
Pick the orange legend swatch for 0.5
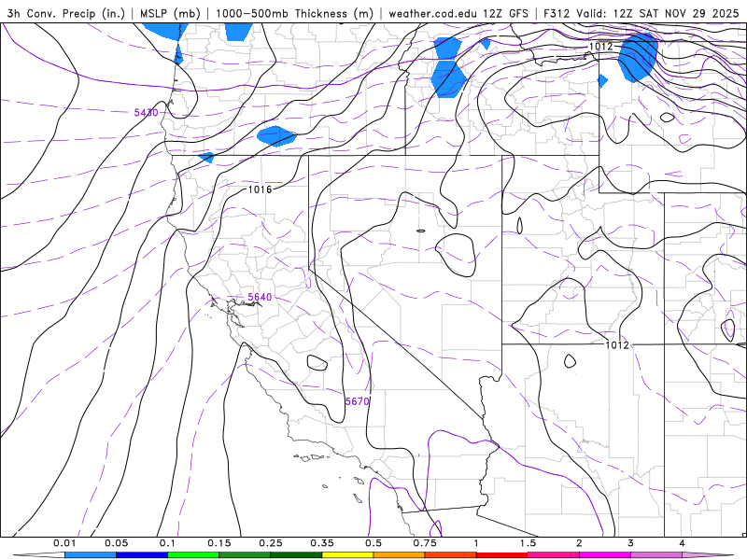point(400,555)
